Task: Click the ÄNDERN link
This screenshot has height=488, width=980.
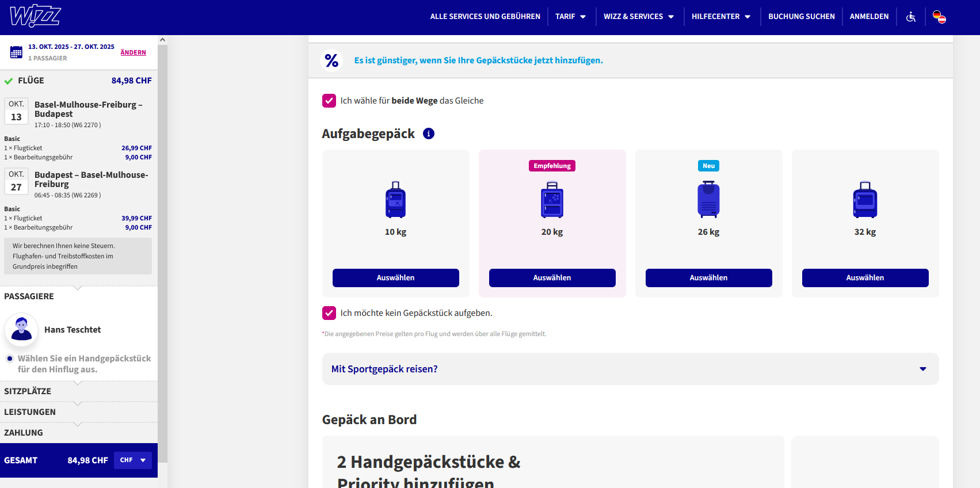Action: click(133, 52)
